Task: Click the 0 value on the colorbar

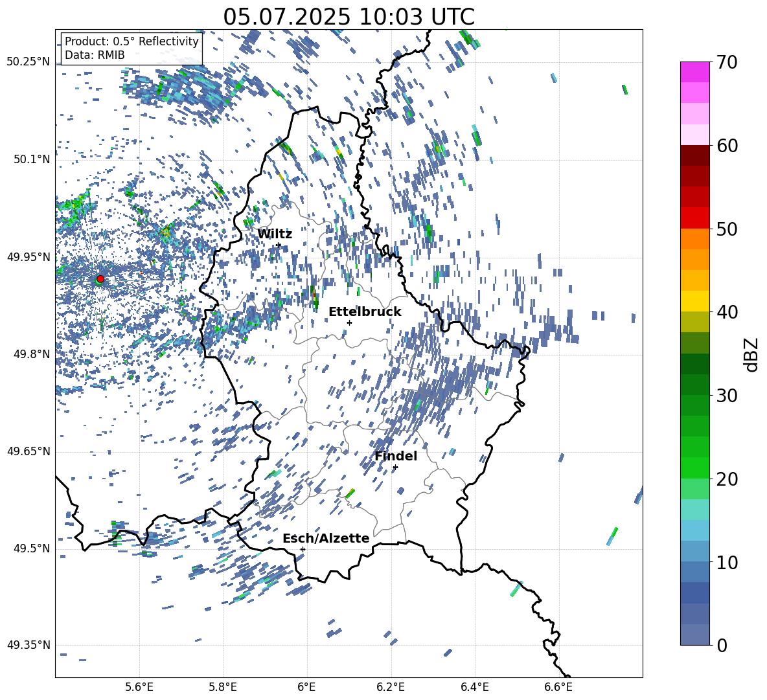Action: (722, 645)
